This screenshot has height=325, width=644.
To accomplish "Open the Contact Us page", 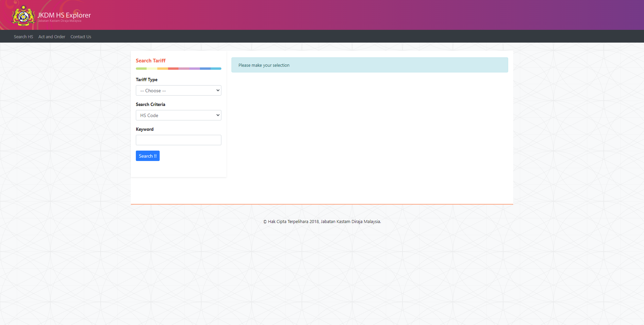I will 81,37.
